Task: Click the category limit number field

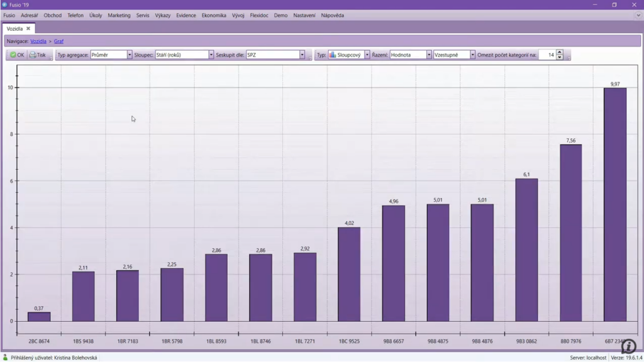Action: (x=547, y=55)
